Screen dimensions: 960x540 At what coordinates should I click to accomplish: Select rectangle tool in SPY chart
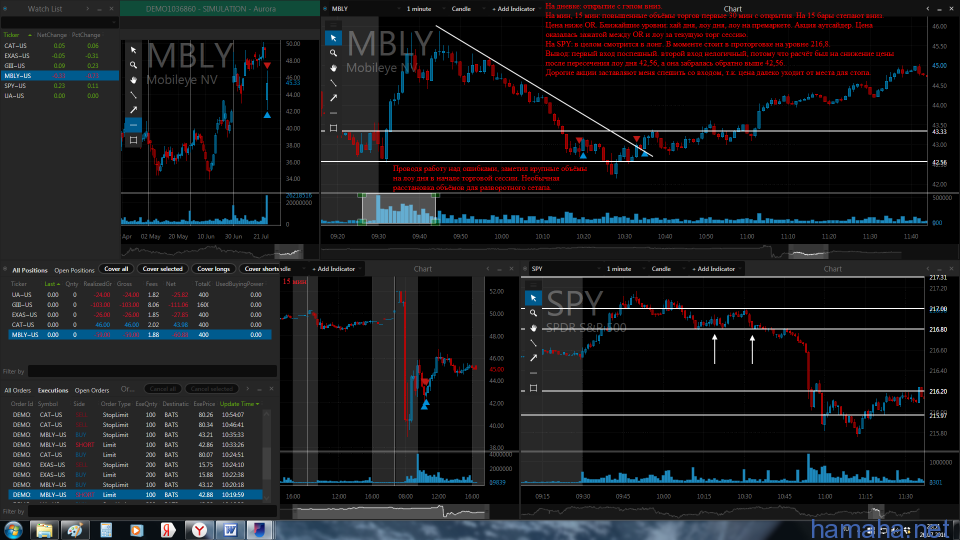[x=533, y=388]
